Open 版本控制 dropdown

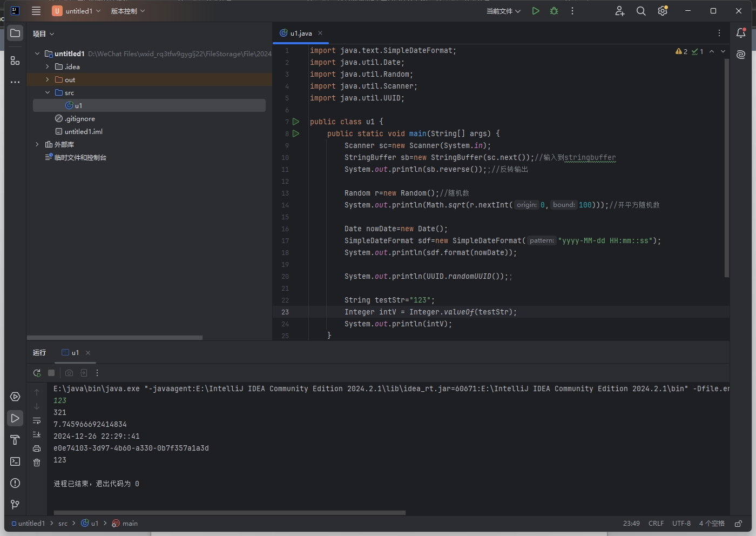(x=128, y=11)
